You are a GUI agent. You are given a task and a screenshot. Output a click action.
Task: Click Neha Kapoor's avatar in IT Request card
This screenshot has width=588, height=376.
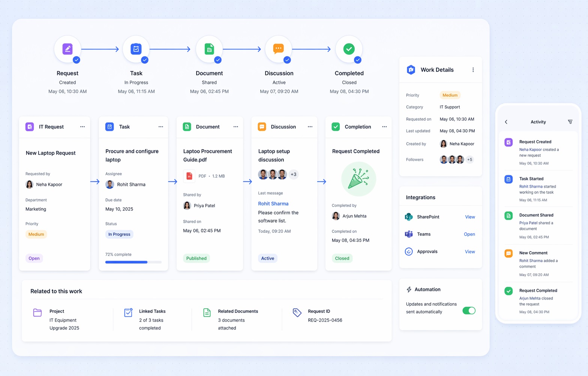point(29,184)
